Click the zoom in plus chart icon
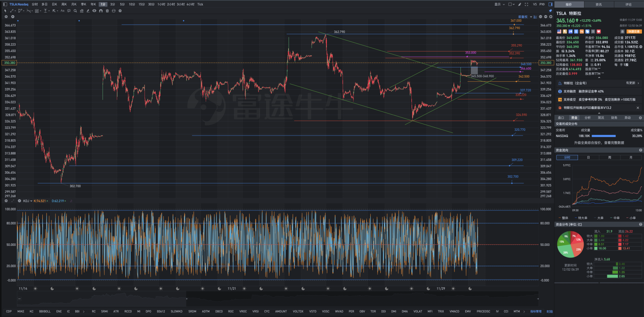644x317 pixels. coord(551,17)
